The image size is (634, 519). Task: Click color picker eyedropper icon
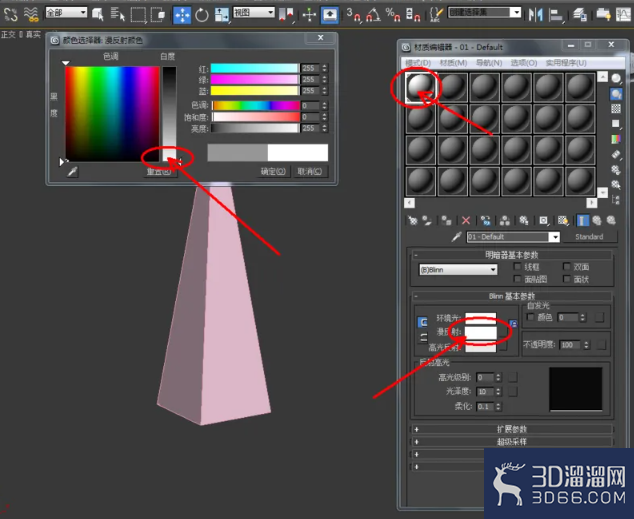[72, 172]
